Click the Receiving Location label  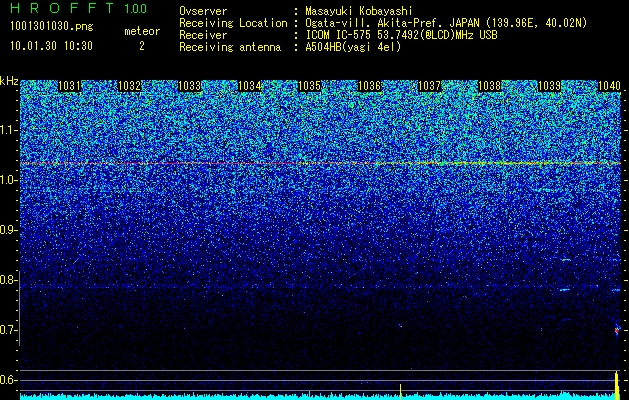click(x=233, y=23)
